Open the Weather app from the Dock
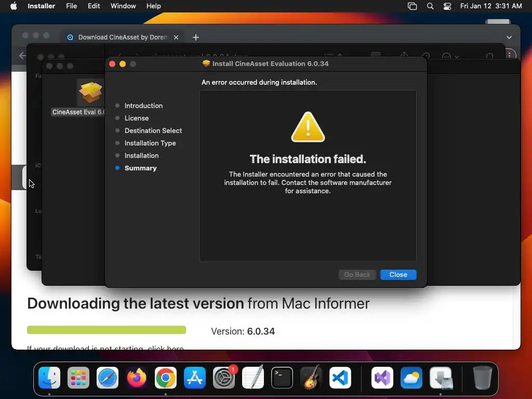532x399 pixels. (x=411, y=378)
